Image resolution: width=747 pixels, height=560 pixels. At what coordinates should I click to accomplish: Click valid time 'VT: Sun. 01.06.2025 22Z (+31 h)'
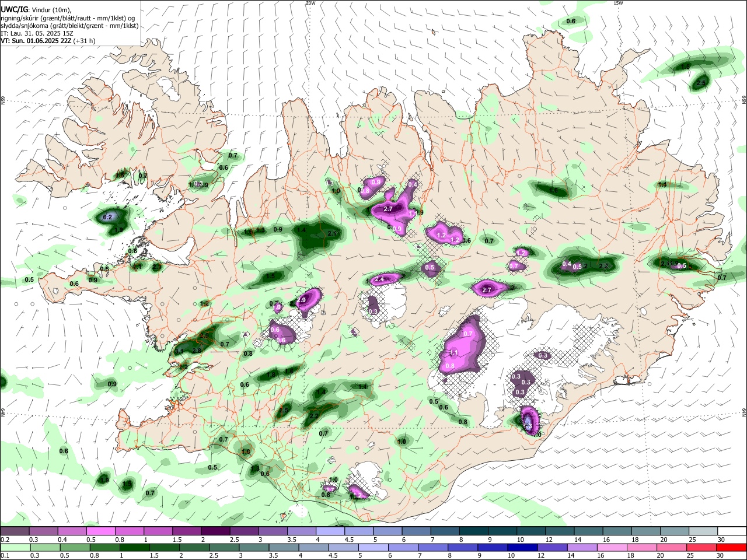click(48, 41)
